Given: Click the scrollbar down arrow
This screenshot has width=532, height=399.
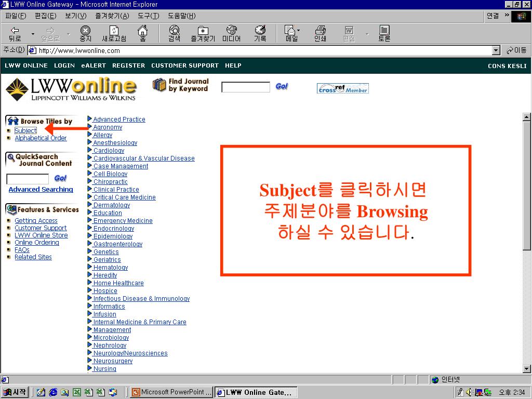Looking at the screenshot, I should [x=527, y=369].
